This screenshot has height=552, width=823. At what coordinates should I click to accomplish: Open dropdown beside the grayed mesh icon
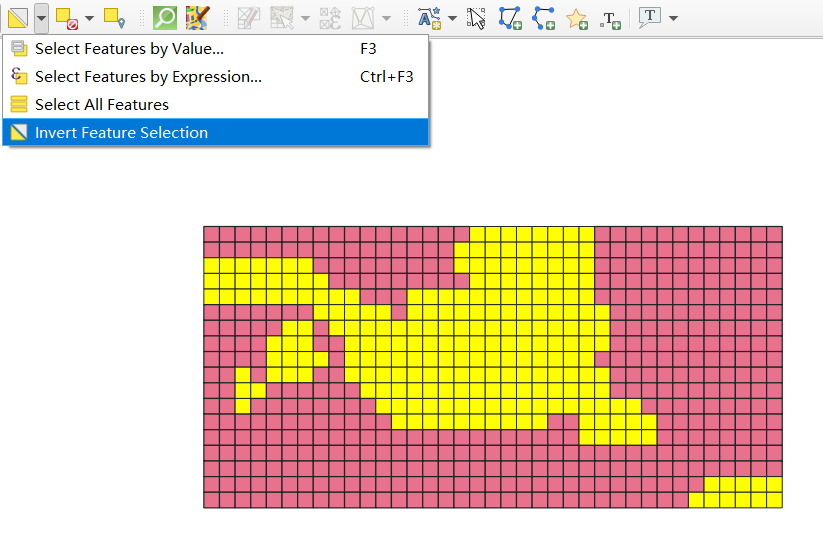[x=386, y=18]
